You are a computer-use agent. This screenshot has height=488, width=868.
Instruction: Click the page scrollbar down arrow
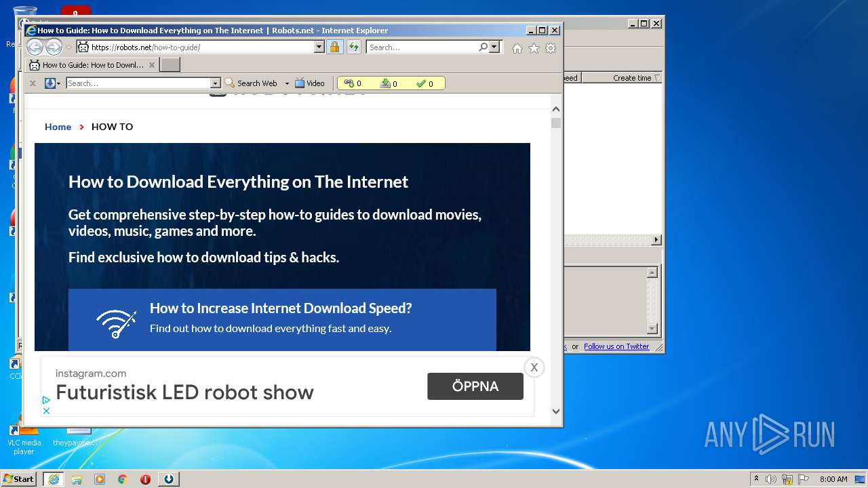pyautogui.click(x=556, y=411)
